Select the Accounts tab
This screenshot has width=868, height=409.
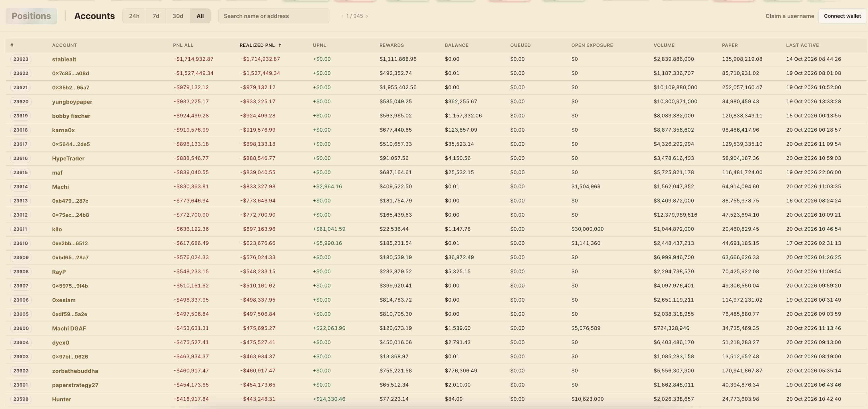tap(94, 16)
